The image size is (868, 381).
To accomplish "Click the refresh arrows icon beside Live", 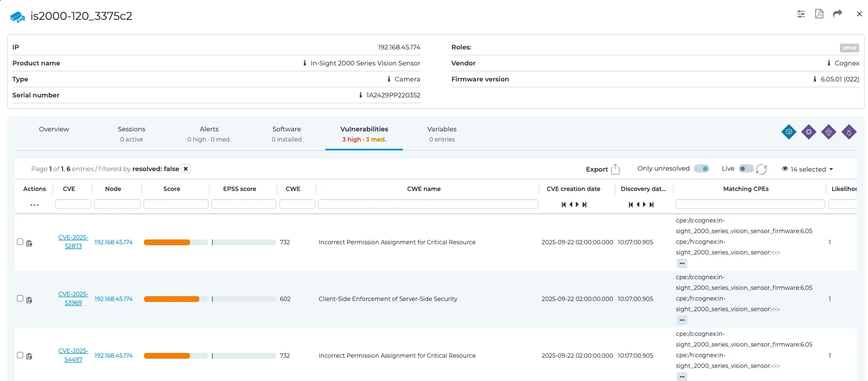I will 762,169.
